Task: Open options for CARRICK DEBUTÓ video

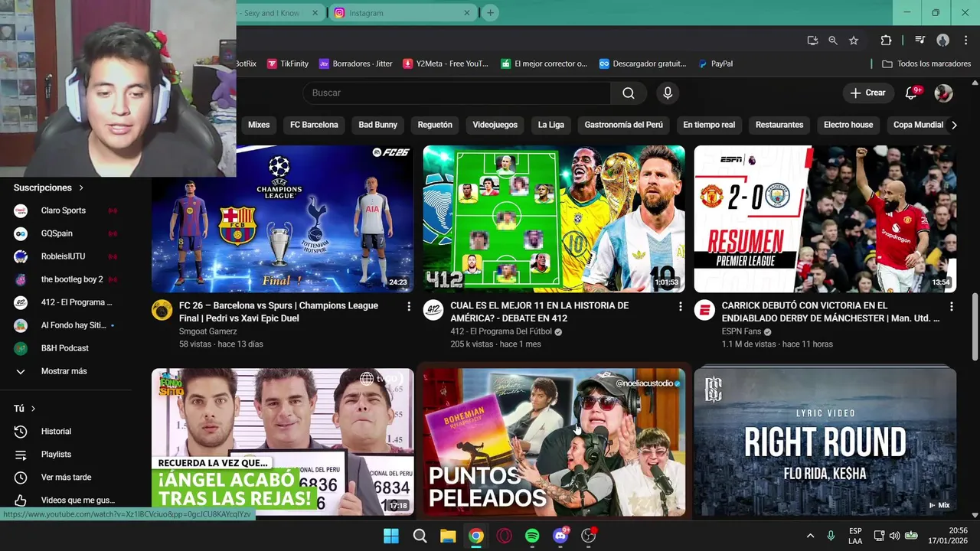Action: click(951, 306)
